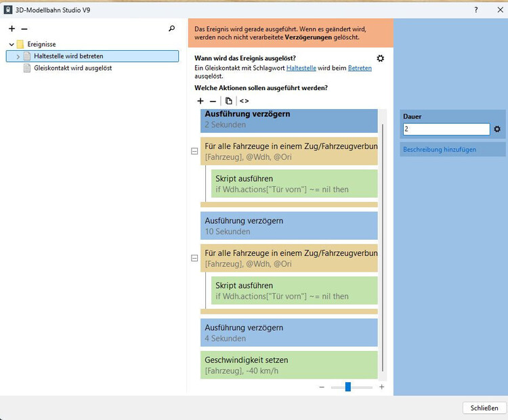
Task: Open the event search magnifier
Action: click(x=172, y=28)
